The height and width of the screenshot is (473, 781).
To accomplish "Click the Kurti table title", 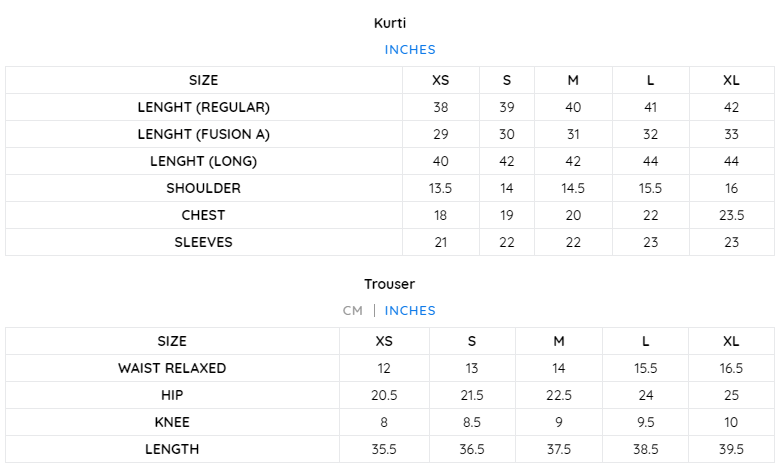I will pos(390,23).
